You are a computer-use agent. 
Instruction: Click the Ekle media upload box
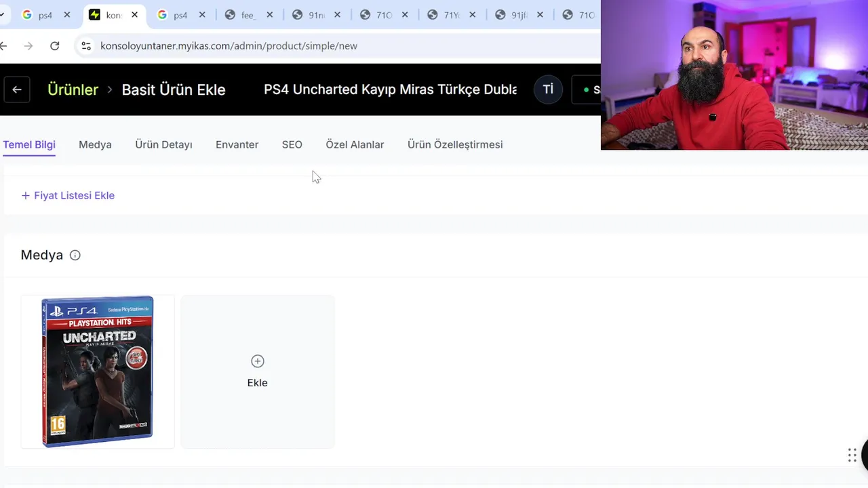pos(258,371)
